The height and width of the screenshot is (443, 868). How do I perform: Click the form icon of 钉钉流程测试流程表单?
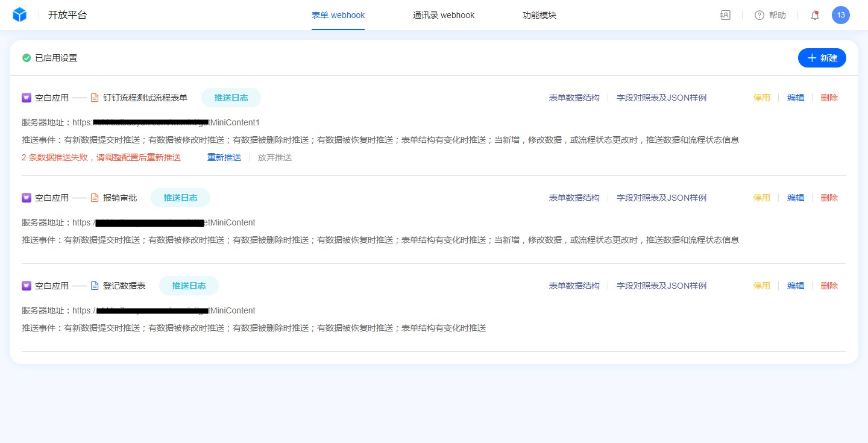[94, 98]
